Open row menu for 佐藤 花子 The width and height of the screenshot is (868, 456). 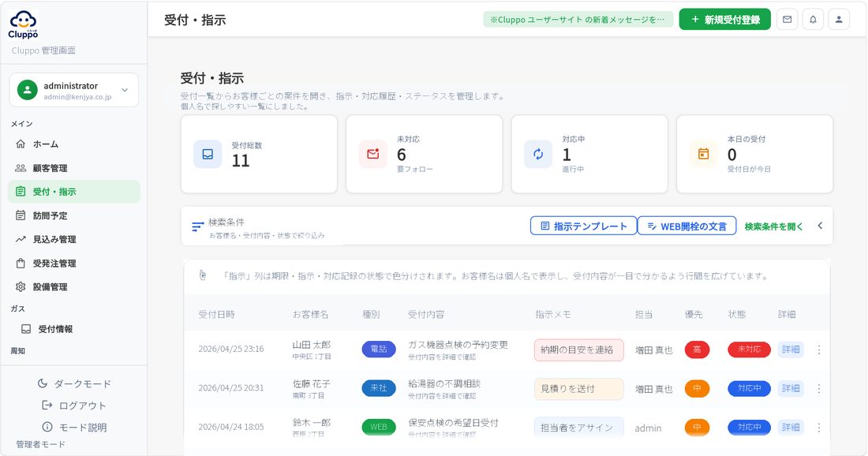pos(819,388)
